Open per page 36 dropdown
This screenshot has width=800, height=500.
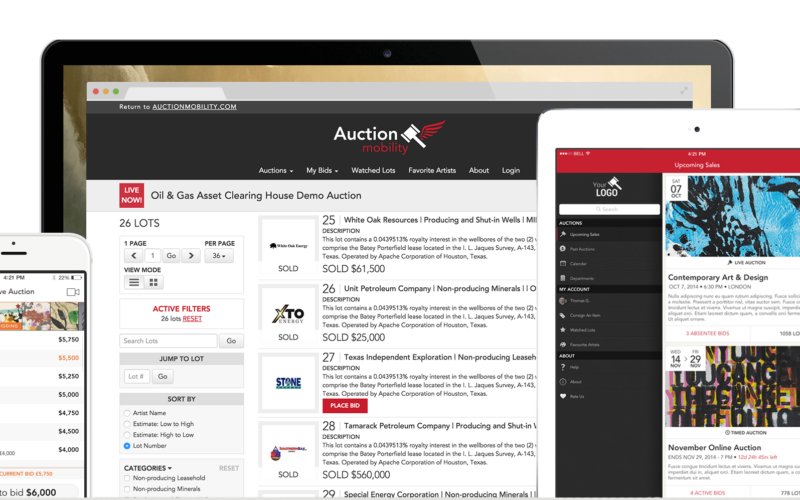(219, 256)
